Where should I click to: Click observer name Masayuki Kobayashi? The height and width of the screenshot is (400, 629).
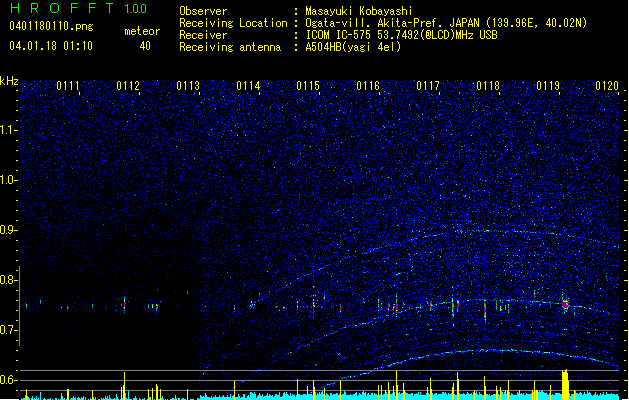tap(359, 11)
